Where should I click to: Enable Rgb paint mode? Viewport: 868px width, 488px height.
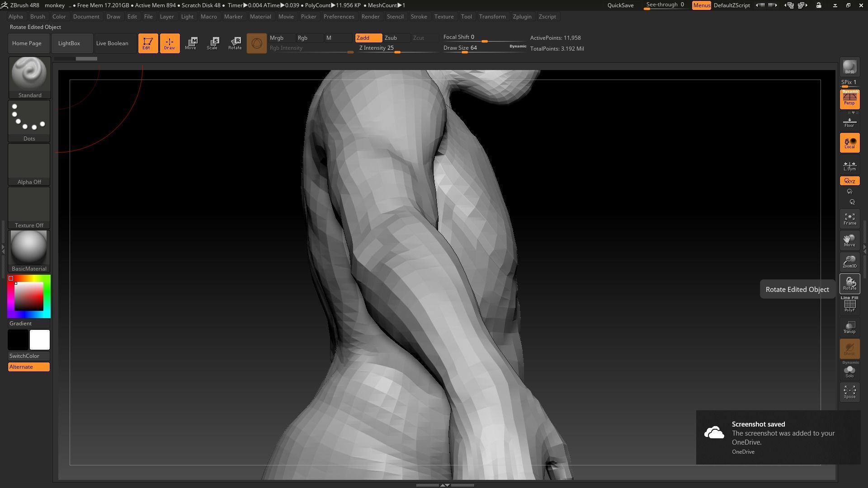[x=309, y=38]
